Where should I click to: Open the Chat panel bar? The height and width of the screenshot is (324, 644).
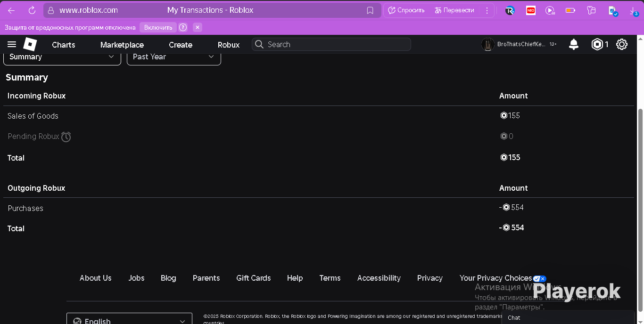568,317
